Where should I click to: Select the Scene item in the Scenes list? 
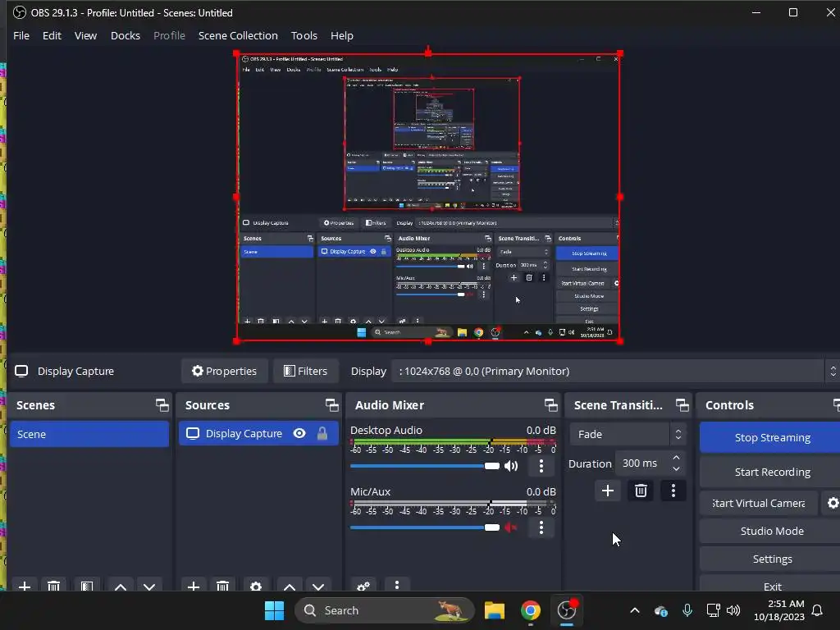89,434
